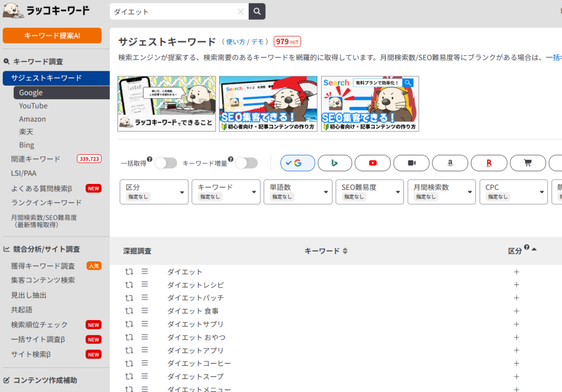Select the shopping cart source pill

[527, 163]
